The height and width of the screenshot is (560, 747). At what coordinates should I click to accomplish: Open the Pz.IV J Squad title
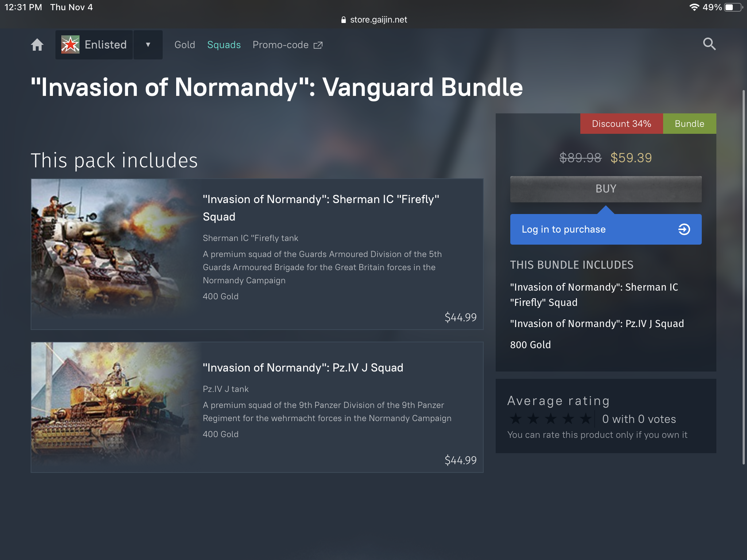(303, 367)
